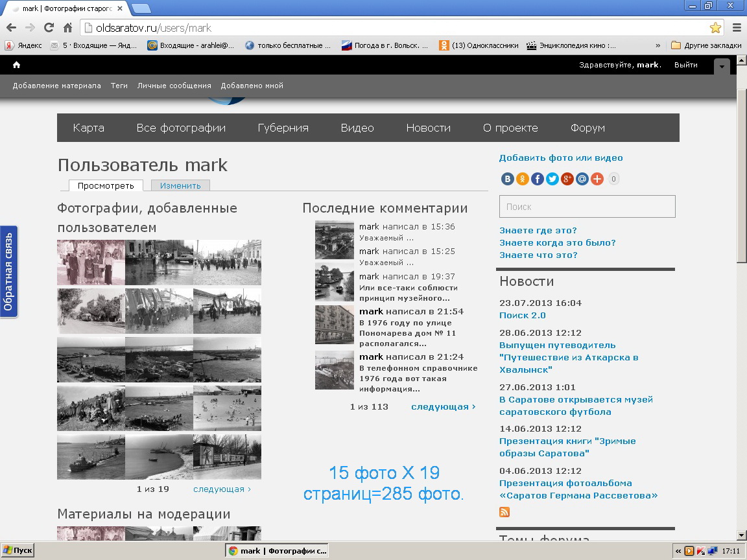This screenshot has width=747, height=560.
Task: Open the Форум menu item
Action: coord(587,128)
